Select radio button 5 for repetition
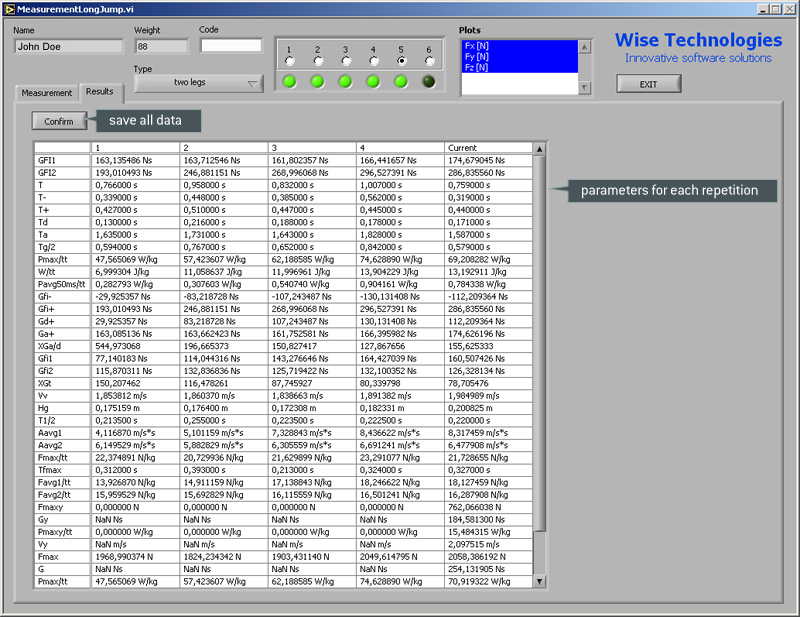This screenshot has width=800, height=617. coord(402,61)
